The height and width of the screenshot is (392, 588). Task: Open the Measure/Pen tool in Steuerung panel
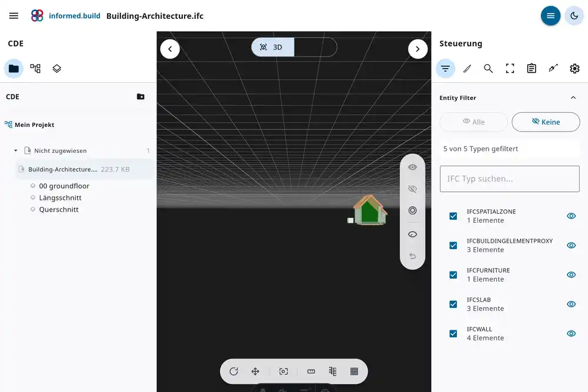(467, 68)
